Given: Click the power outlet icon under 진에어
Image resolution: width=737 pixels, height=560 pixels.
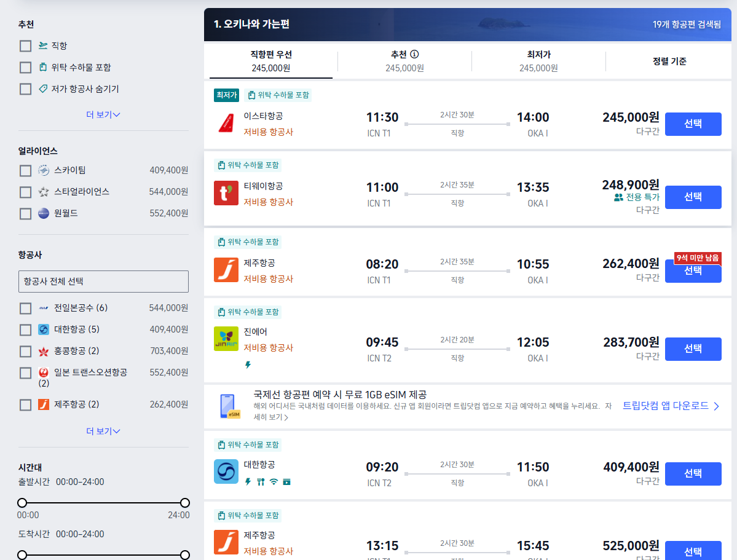Looking at the screenshot, I should [x=248, y=365].
